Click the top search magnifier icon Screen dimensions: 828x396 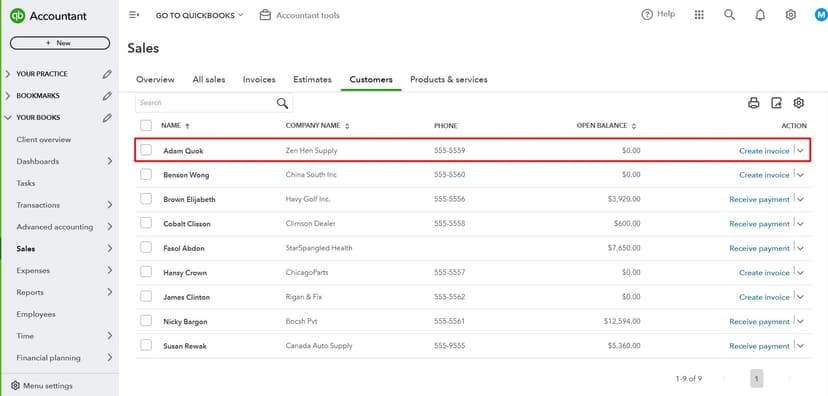[x=729, y=15]
